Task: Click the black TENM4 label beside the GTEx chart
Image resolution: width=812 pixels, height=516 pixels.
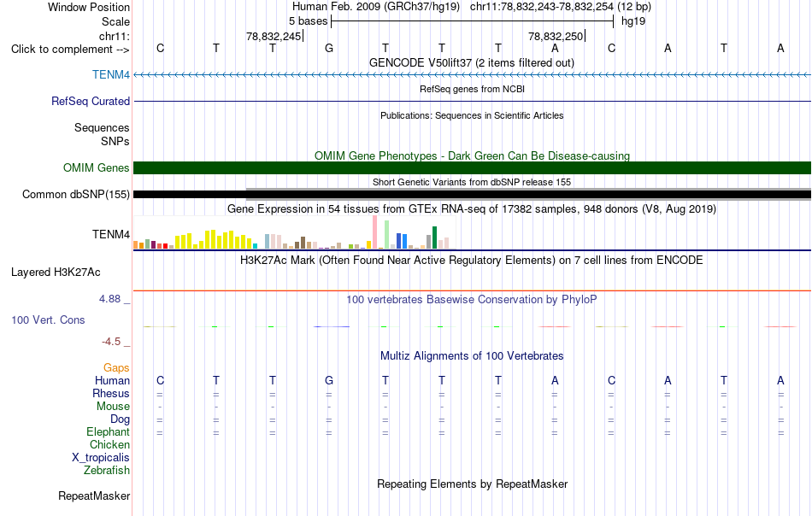Action: coord(111,234)
